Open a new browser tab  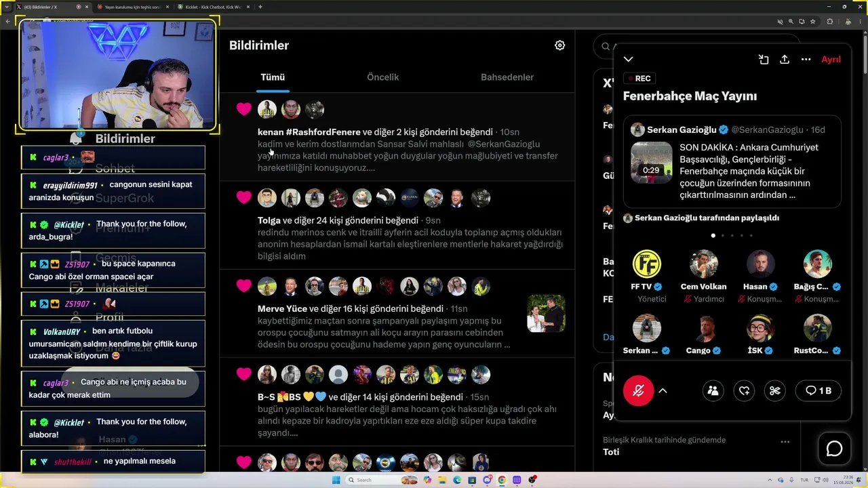tap(260, 7)
